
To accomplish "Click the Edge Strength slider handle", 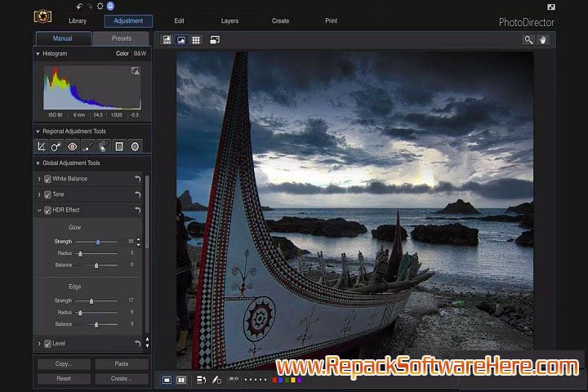I will tap(91, 301).
